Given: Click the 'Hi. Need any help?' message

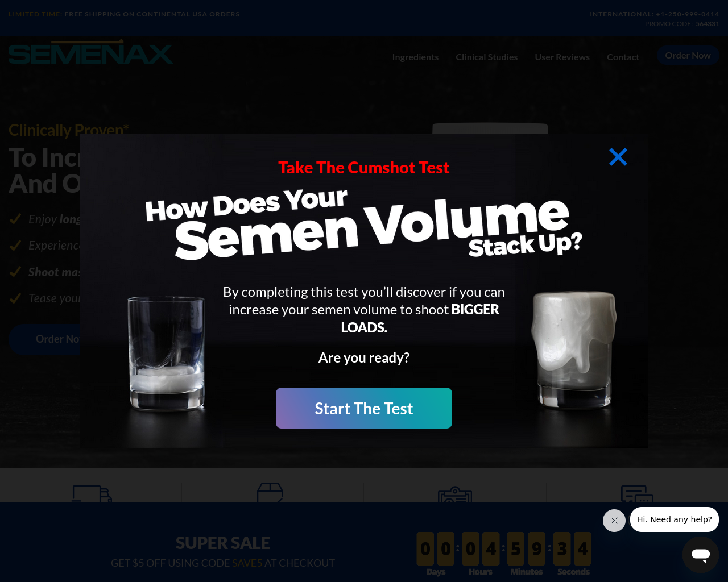Looking at the screenshot, I should [x=675, y=519].
